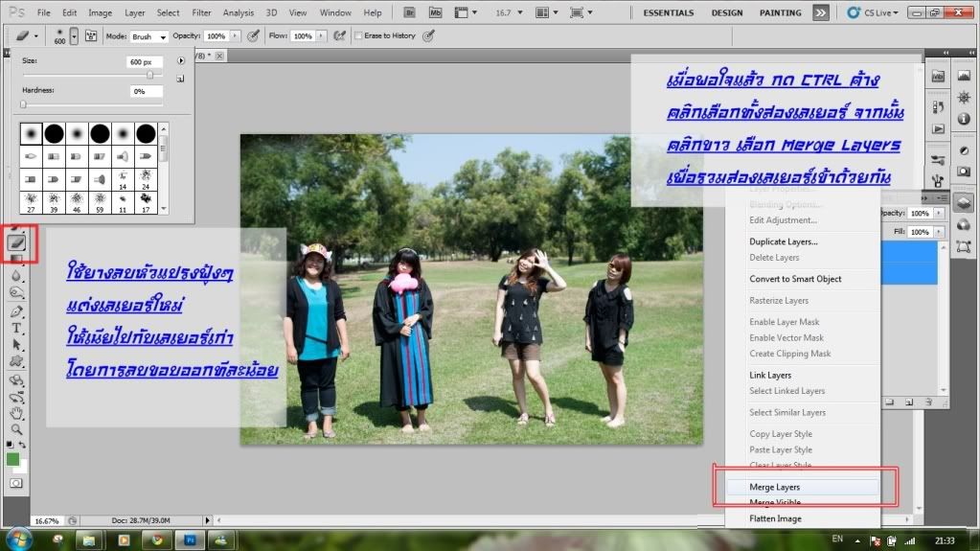Open the Paths panel icon in the dock
This screenshot has height=551, width=980.
pos(964,246)
